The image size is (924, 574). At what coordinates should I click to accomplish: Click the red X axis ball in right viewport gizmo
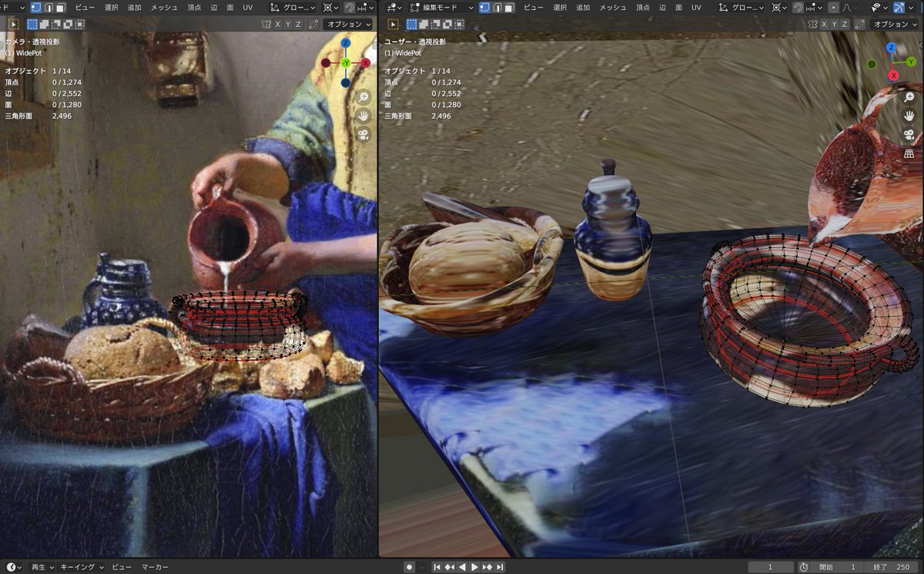point(893,76)
